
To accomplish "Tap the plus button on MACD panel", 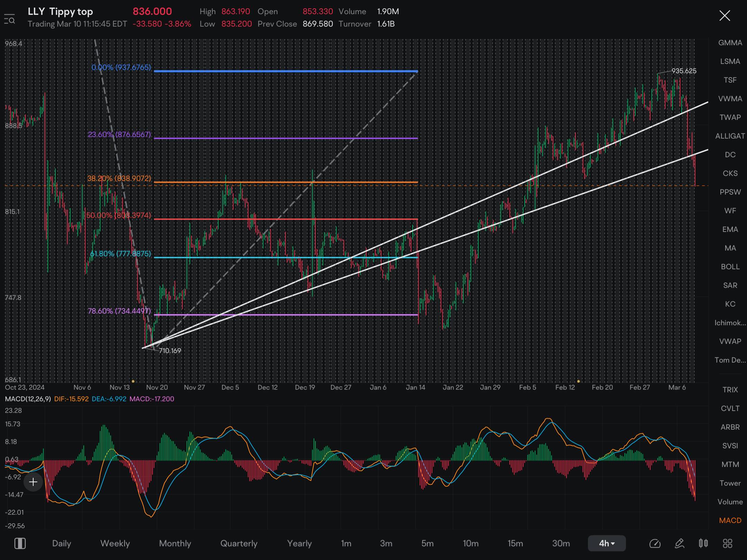I will 33,482.
